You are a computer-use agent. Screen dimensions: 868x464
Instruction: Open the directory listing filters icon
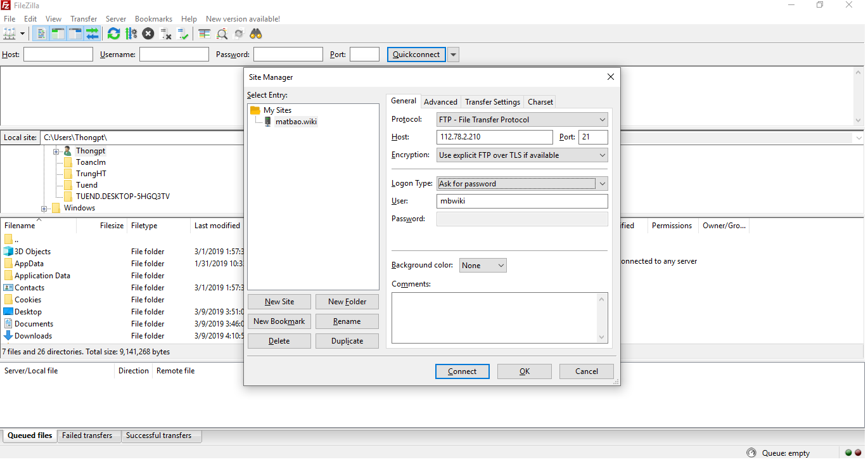click(205, 34)
